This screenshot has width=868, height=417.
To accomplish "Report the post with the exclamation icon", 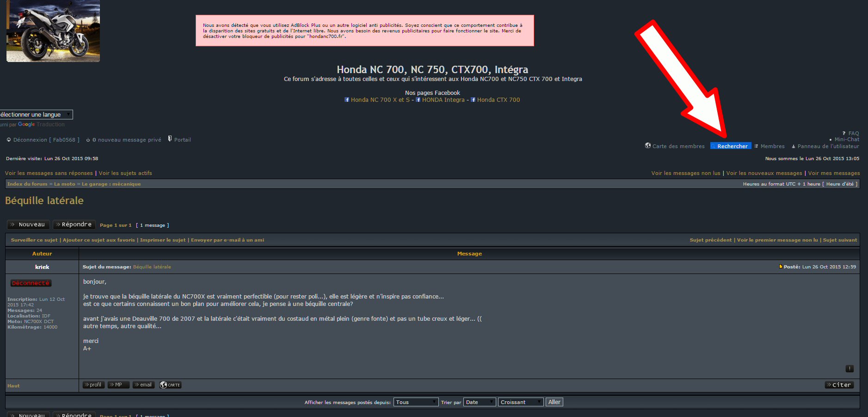I will 850,369.
